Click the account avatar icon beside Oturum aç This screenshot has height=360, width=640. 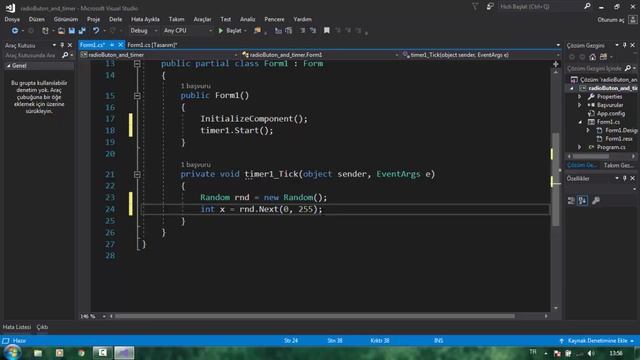(633, 19)
